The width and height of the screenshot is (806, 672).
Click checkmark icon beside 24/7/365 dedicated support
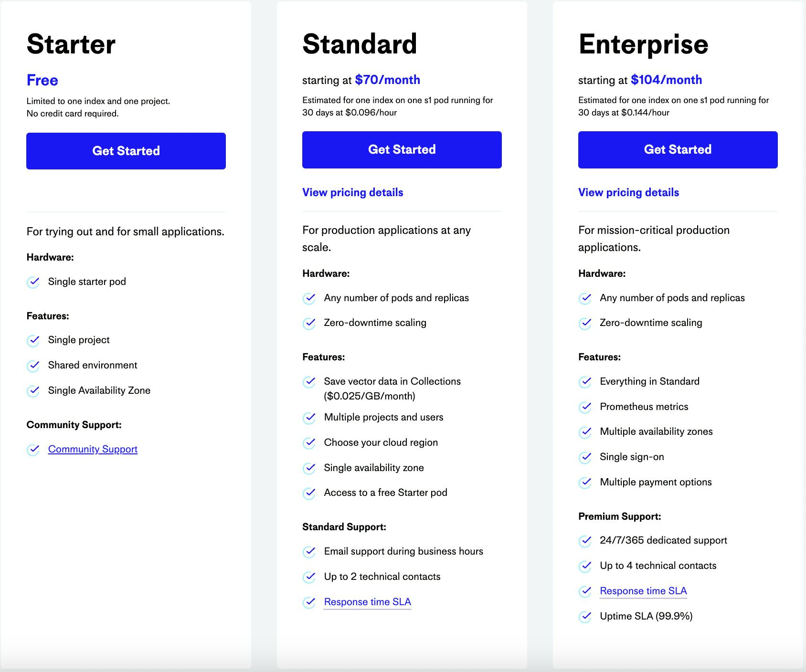(585, 541)
